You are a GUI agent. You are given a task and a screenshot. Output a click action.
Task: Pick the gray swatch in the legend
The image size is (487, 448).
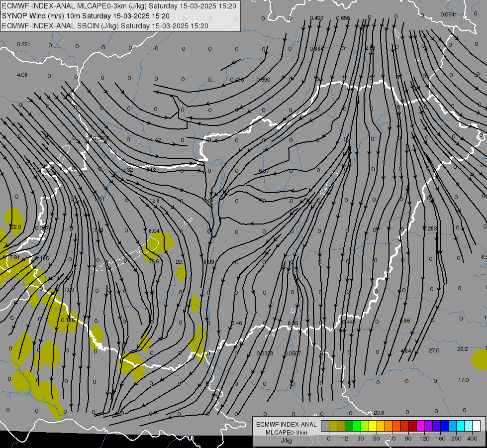325,426
